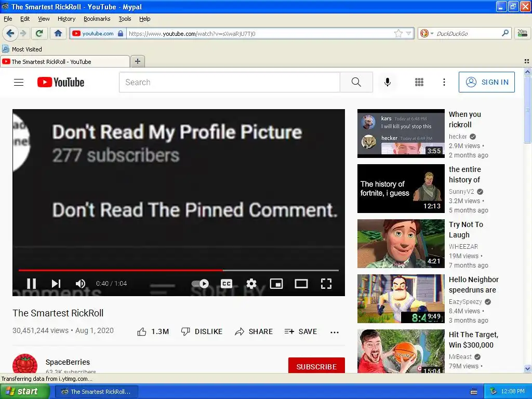Select the Smartest RickRoll taskbar button
Image resolution: width=532 pixels, height=399 pixels.
(96, 392)
